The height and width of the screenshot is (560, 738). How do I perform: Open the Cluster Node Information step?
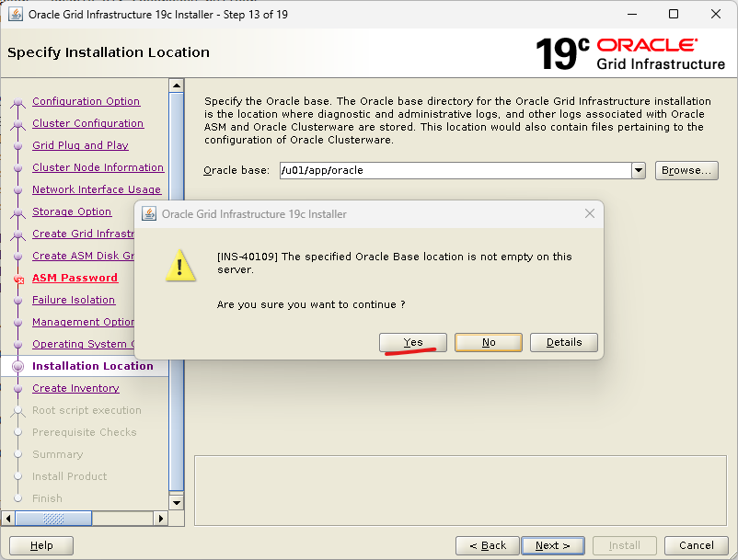(x=98, y=167)
